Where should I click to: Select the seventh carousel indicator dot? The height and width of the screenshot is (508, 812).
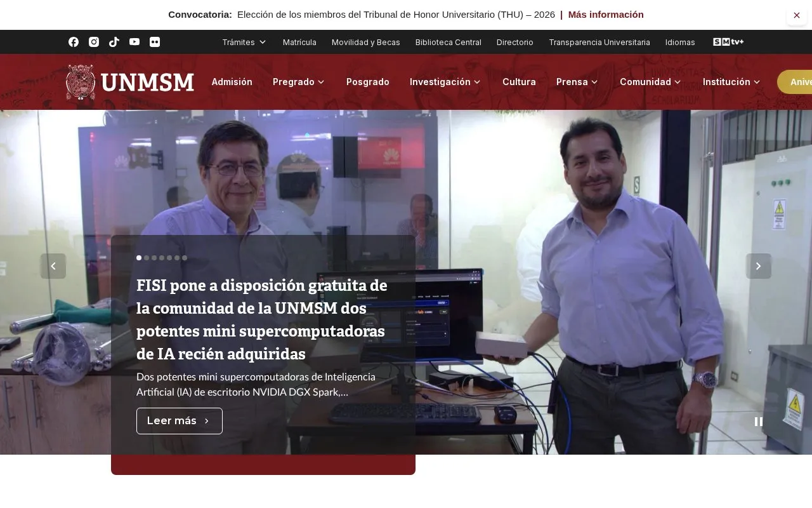185,258
